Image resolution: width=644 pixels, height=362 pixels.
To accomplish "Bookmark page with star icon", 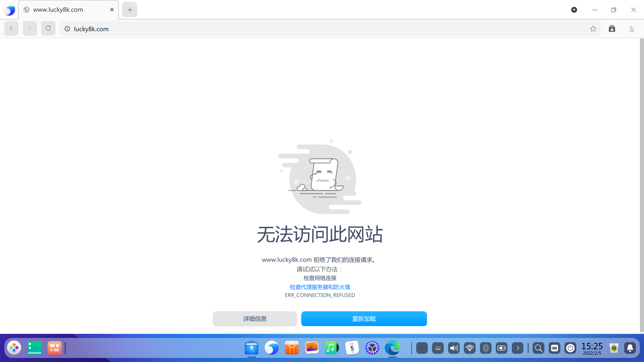I will coord(593,29).
